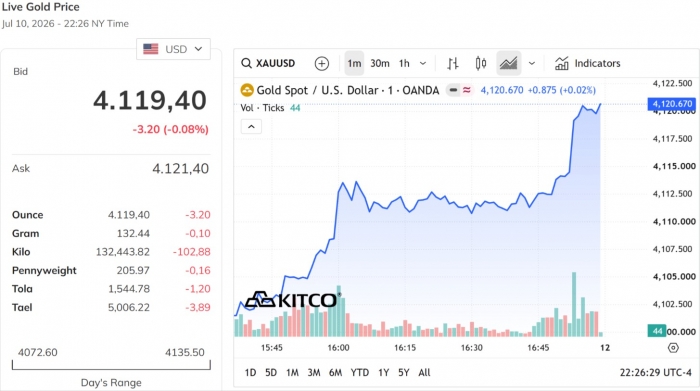Open the Indicators panel
This screenshot has height=391, width=700.
pyautogui.click(x=588, y=63)
